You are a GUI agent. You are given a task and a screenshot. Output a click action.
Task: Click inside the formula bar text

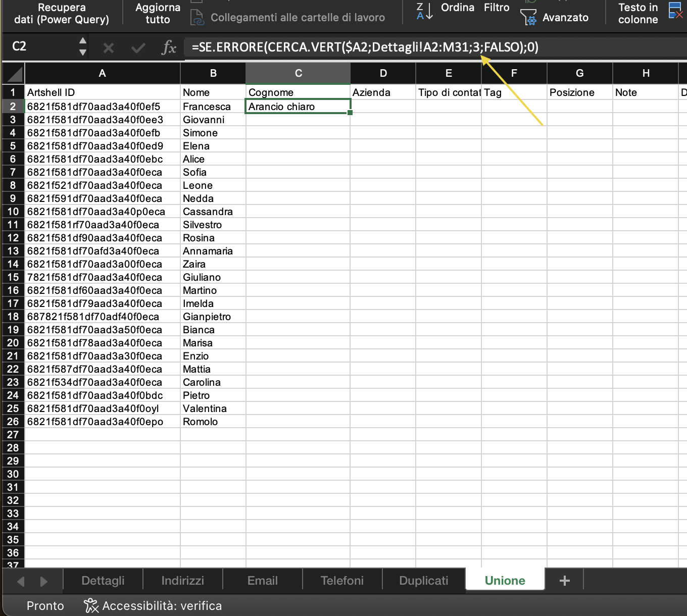(365, 47)
